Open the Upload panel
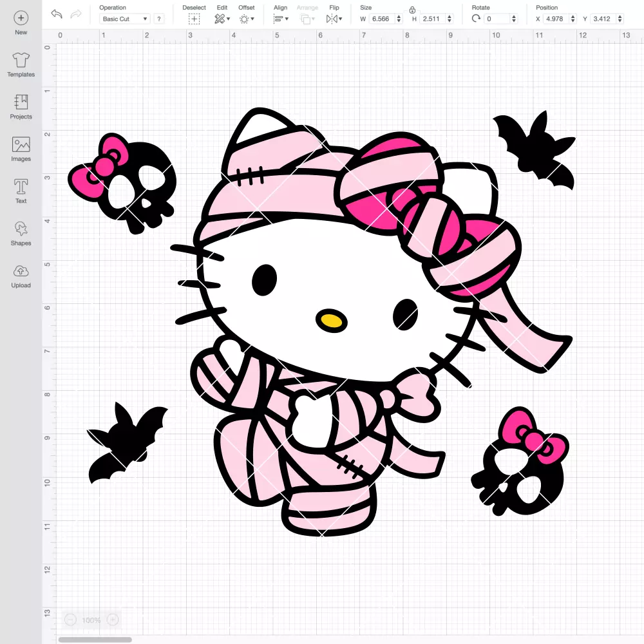 tap(21, 276)
